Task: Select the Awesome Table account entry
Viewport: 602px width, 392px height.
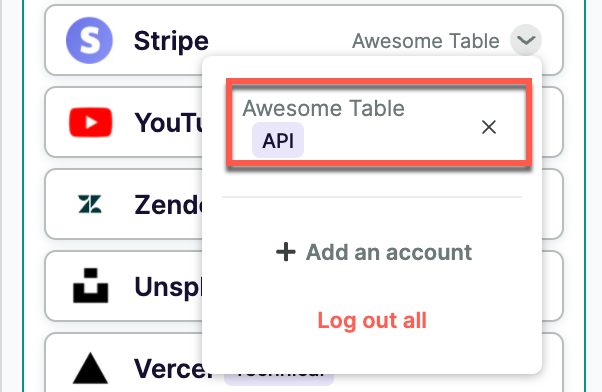Action: pos(379,122)
